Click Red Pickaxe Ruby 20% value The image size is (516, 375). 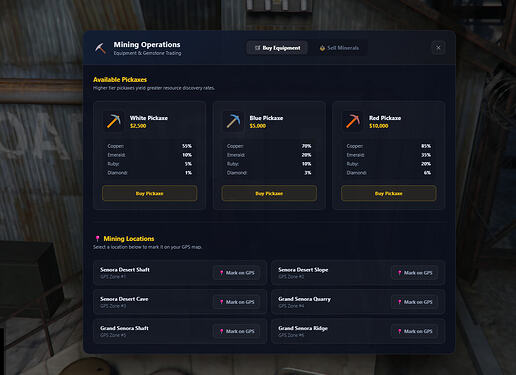point(426,164)
